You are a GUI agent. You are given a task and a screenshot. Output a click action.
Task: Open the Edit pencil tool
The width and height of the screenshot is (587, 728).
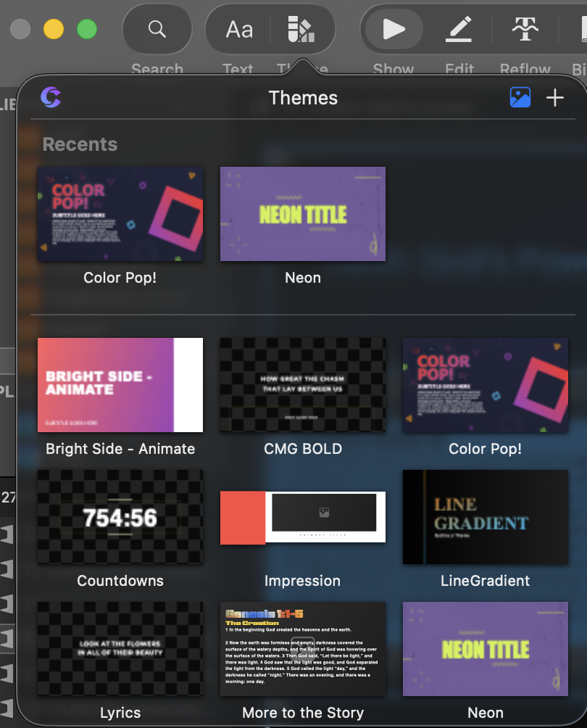point(459,29)
